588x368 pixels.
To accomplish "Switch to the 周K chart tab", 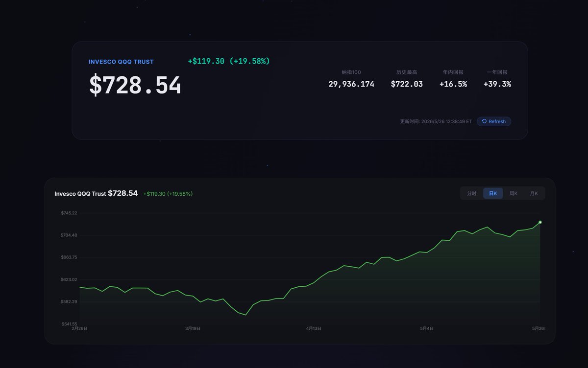I will (513, 193).
